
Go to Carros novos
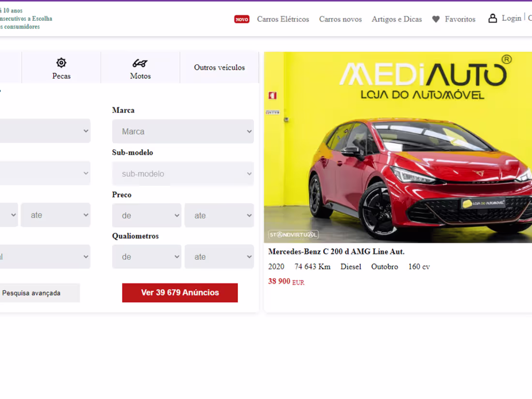[x=340, y=19]
